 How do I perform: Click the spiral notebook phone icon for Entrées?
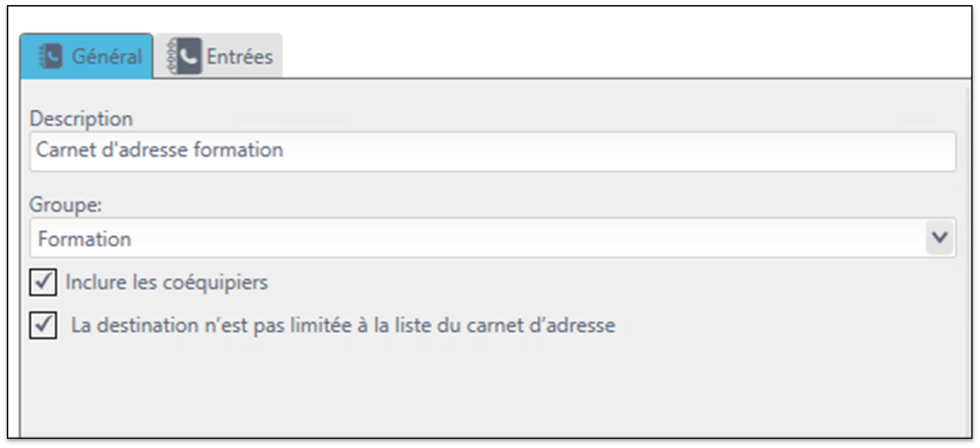click(185, 56)
